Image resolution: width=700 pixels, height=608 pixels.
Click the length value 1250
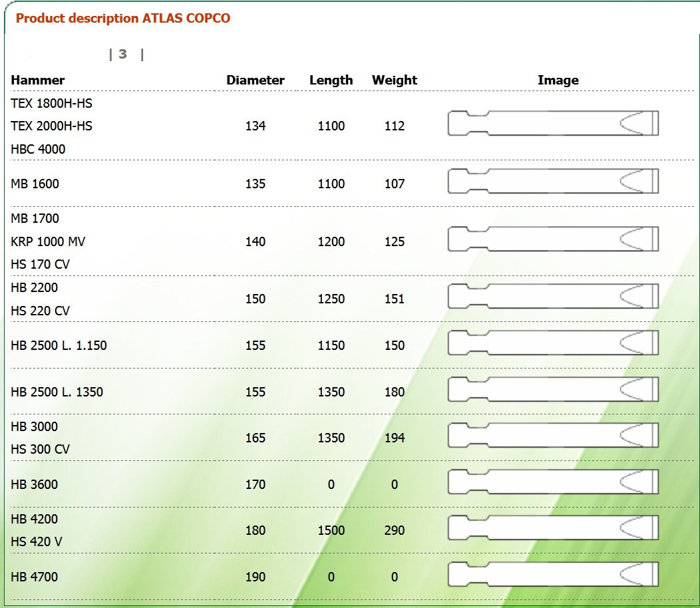[x=331, y=299]
